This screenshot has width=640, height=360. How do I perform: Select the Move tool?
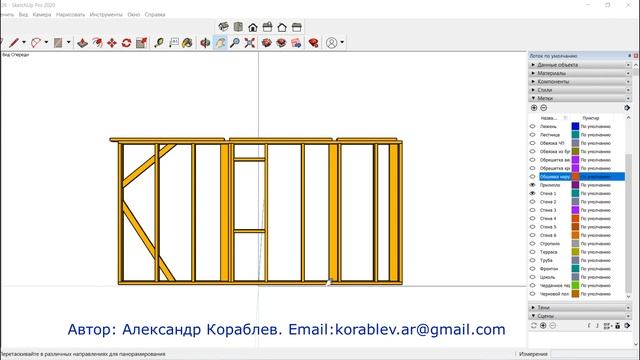pyautogui.click(x=112, y=42)
